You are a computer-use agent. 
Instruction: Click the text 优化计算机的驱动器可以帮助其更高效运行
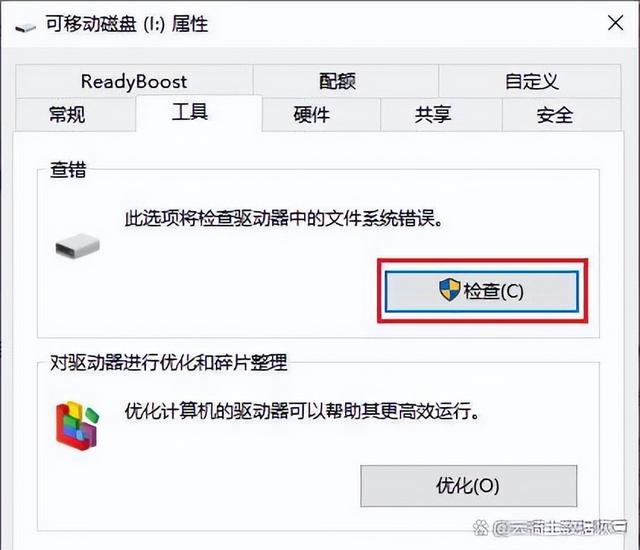pyautogui.click(x=302, y=411)
